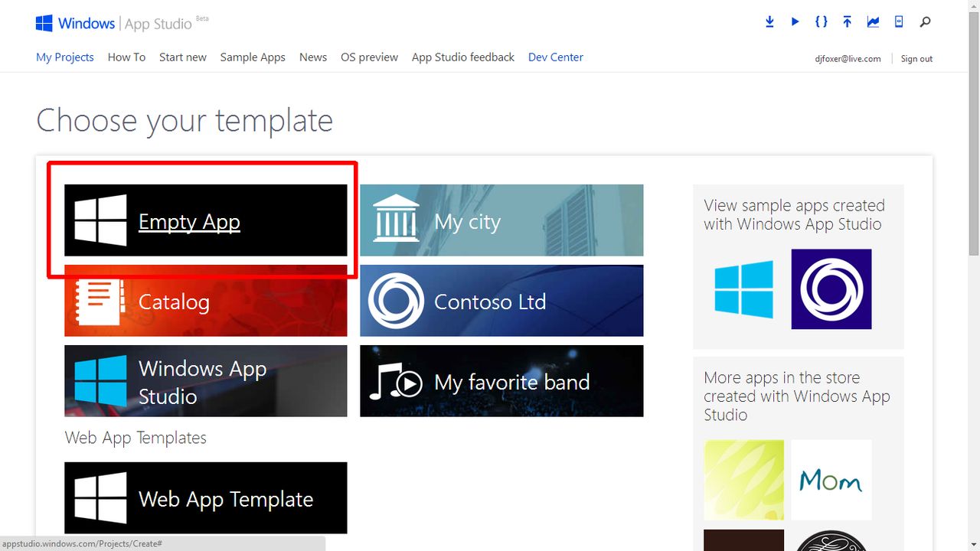Open the How To menu item
The width and height of the screenshot is (980, 551).
(x=126, y=57)
